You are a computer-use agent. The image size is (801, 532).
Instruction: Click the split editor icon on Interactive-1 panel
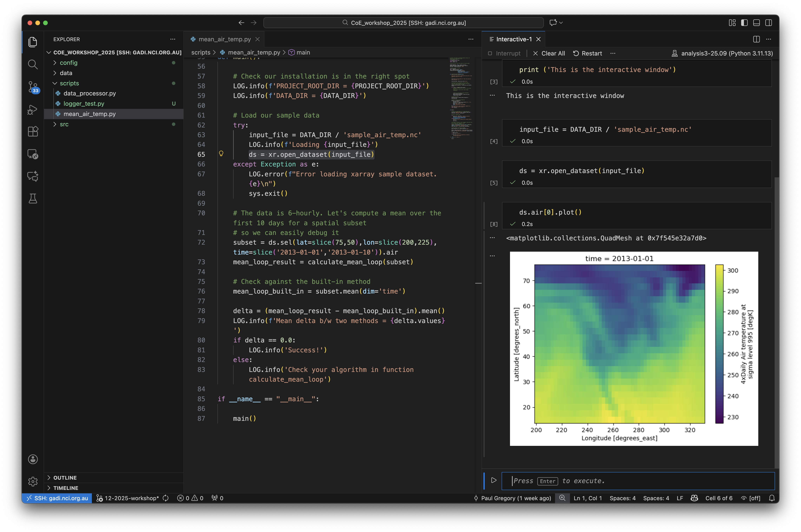[x=756, y=39]
